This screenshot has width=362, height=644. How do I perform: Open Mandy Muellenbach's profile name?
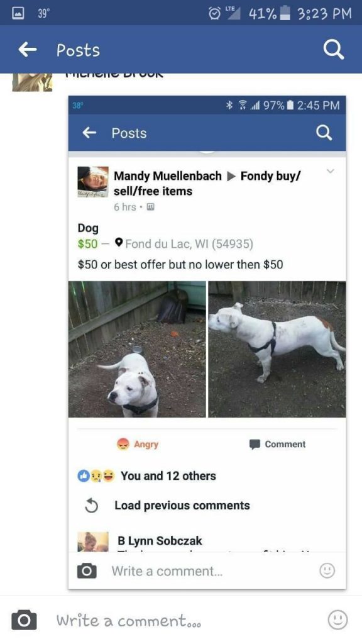tap(167, 176)
